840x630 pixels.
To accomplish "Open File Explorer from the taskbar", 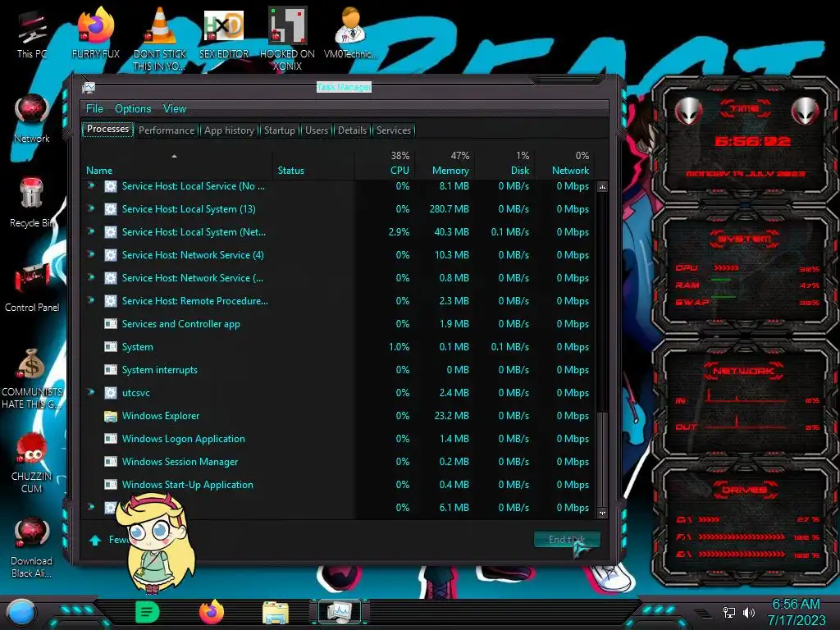I will coord(276,612).
